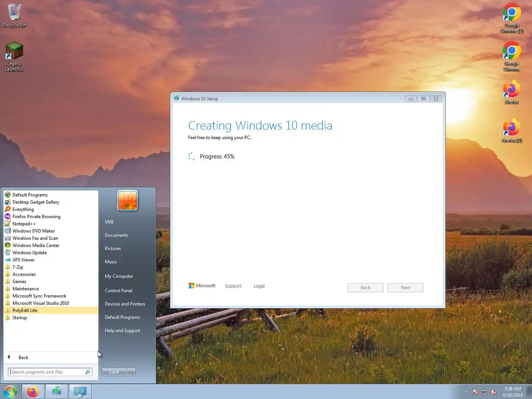Expand the 7-Zip folder
532x399 pixels.
pos(51,267)
